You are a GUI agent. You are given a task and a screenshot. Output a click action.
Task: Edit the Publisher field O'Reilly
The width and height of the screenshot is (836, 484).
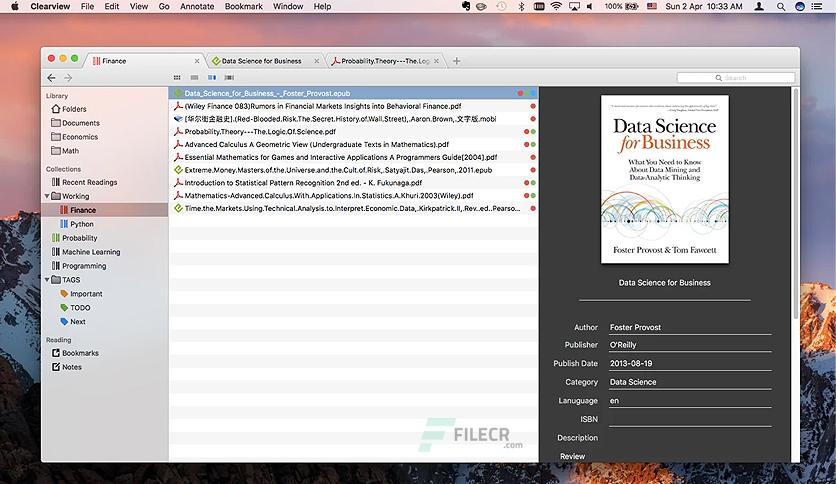click(690, 345)
